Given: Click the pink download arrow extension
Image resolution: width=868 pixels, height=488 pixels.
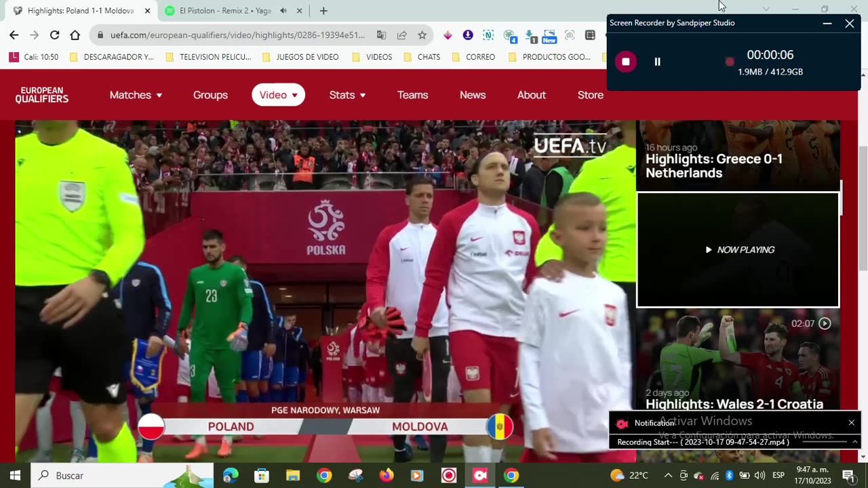Looking at the screenshot, I should coord(448,35).
